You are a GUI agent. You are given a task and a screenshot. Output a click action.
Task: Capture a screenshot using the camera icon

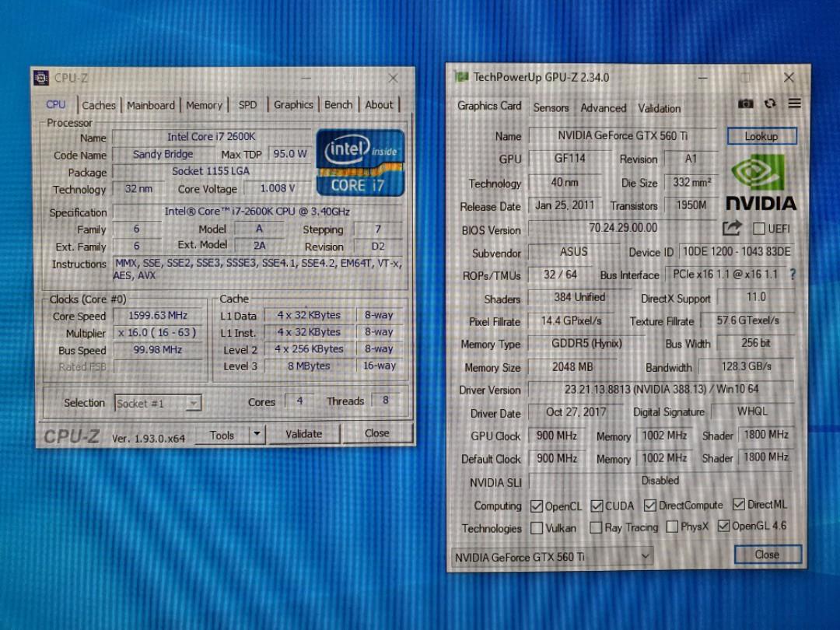coord(745,103)
